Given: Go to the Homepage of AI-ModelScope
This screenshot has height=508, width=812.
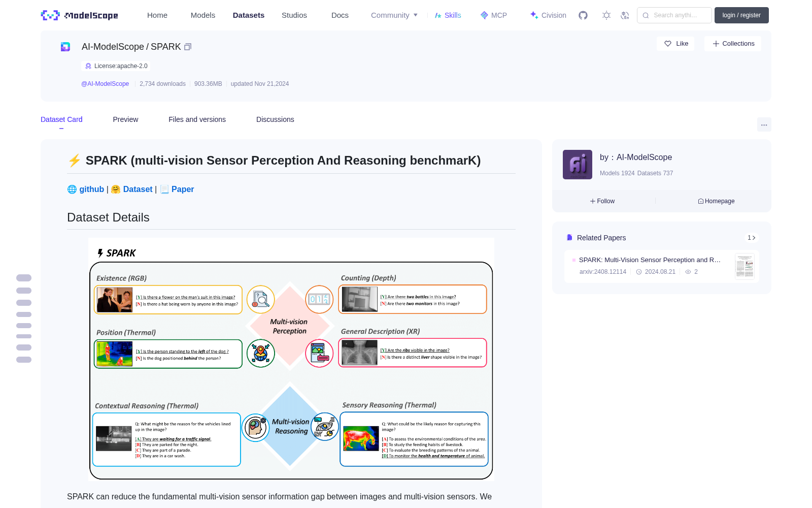Looking at the screenshot, I should click(716, 201).
